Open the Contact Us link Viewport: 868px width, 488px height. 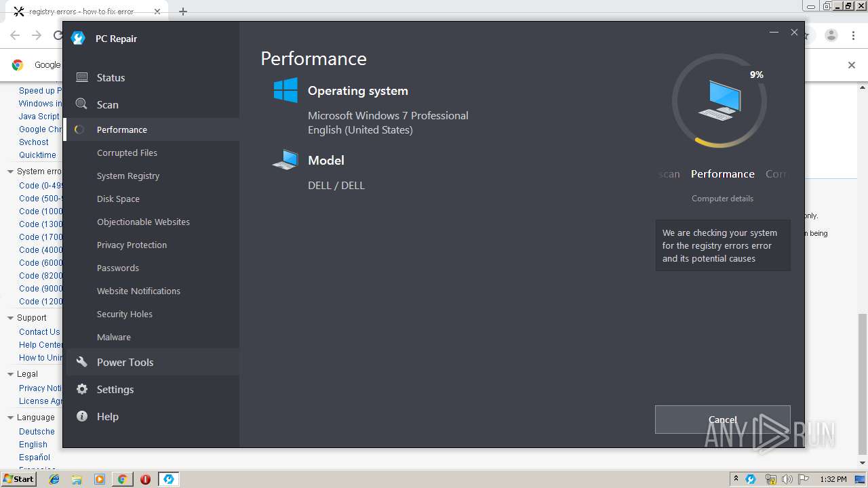[39, 332]
